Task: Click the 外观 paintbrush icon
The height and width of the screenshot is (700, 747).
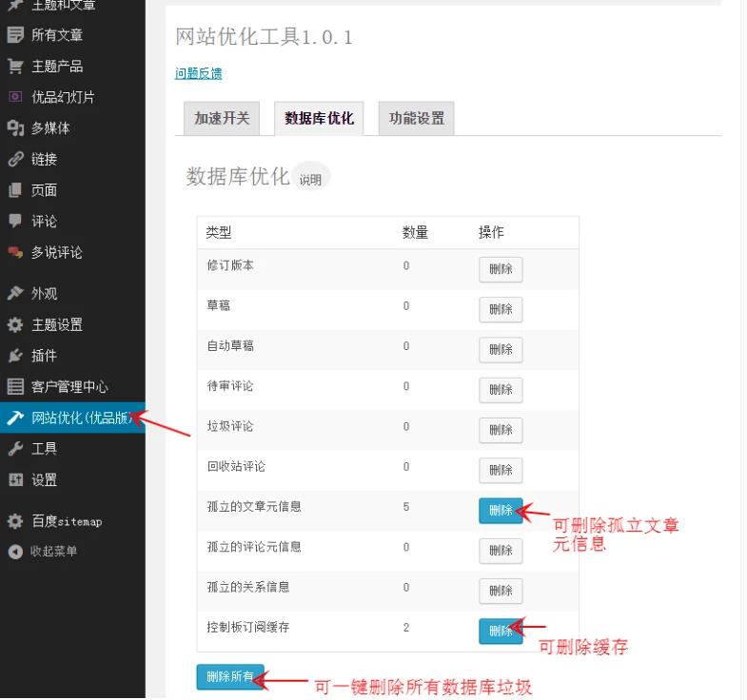Action: click(14, 293)
